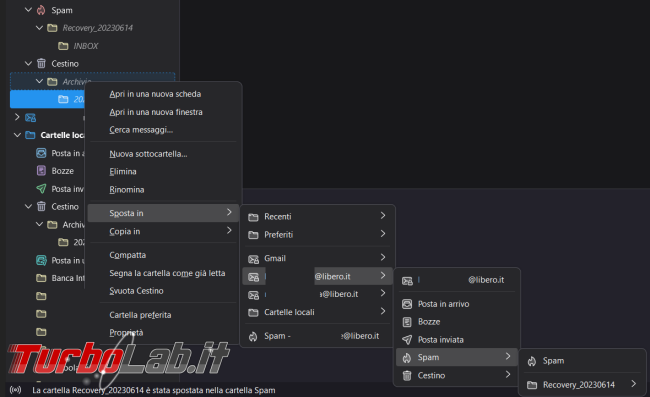Choose Apri in una nuova scheda

pos(155,94)
